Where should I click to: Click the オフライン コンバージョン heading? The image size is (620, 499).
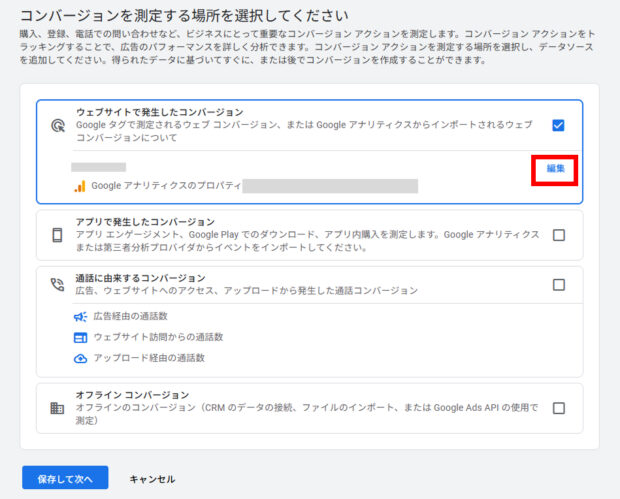pyautogui.click(x=132, y=395)
